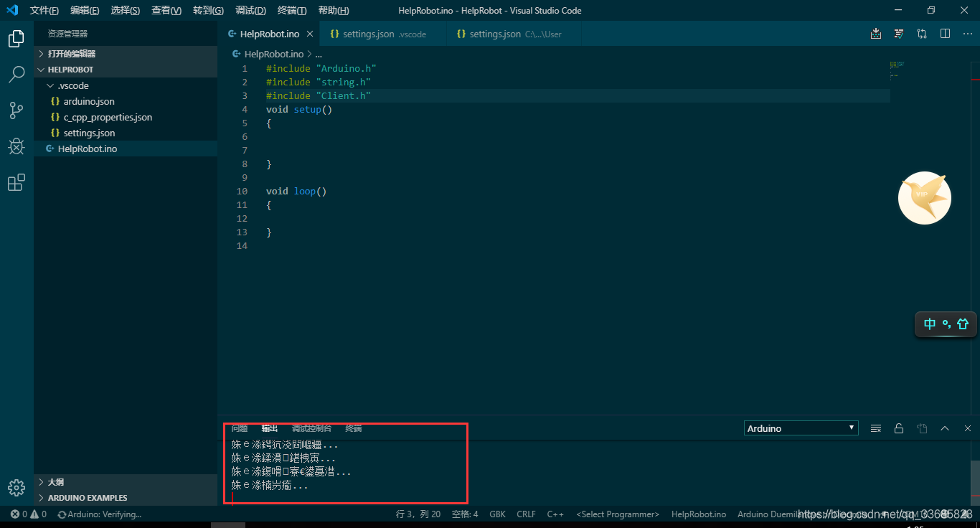Screen dimensions: 980x528
Task: Close the bottom output panel
Action: coord(968,428)
